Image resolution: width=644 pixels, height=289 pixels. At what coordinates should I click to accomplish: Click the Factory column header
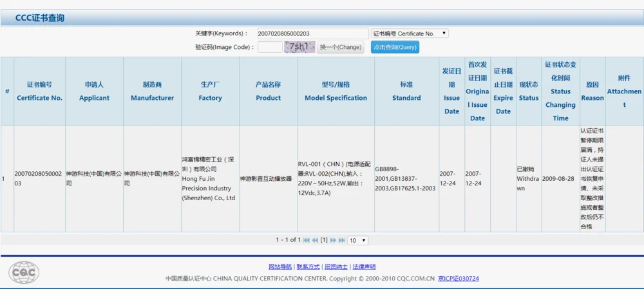click(x=211, y=91)
